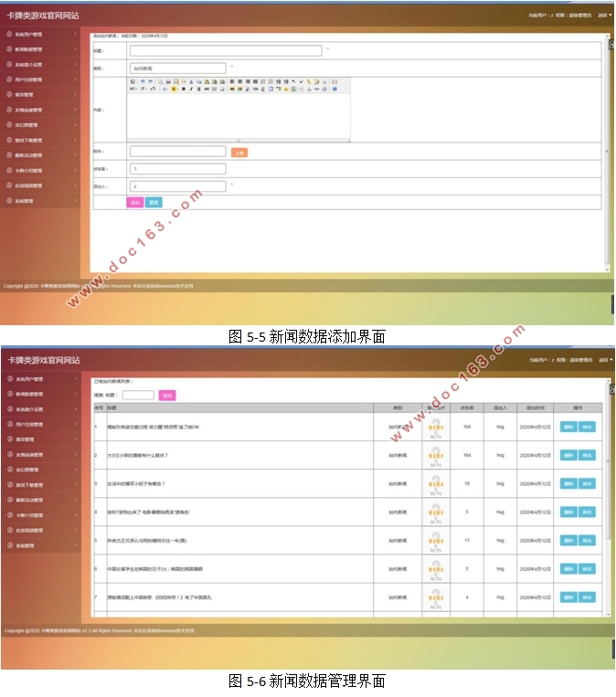Apply italic formatting in the content editor
The width and height of the screenshot is (616, 697).
click(190, 90)
